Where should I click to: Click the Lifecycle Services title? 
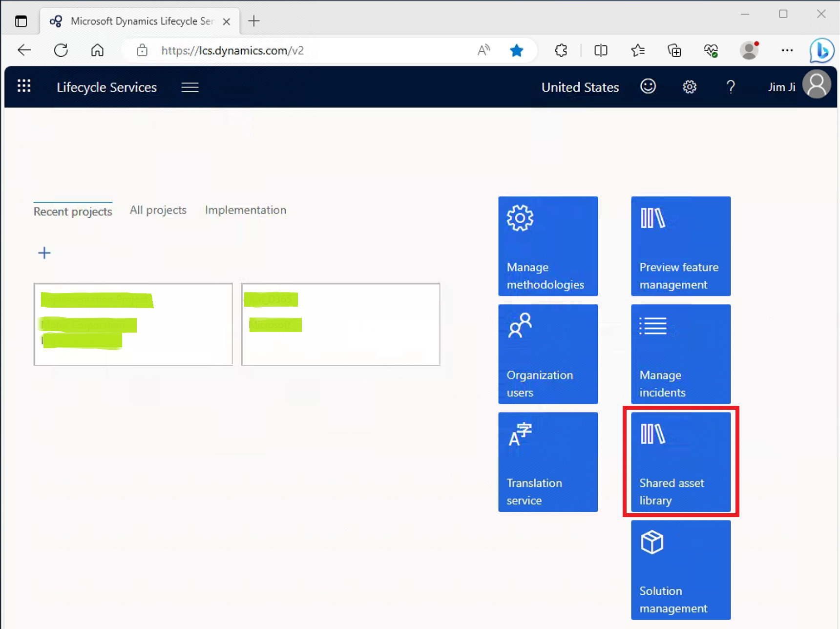(x=106, y=87)
